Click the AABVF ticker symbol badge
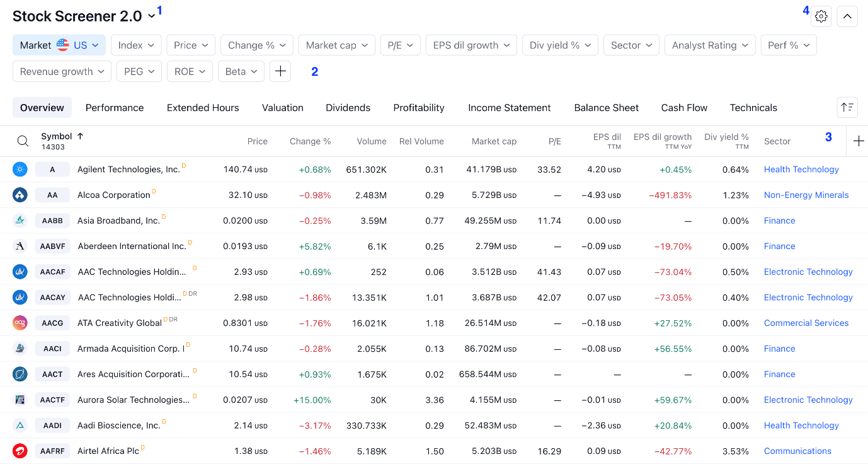The height and width of the screenshot is (464, 868). (52, 246)
